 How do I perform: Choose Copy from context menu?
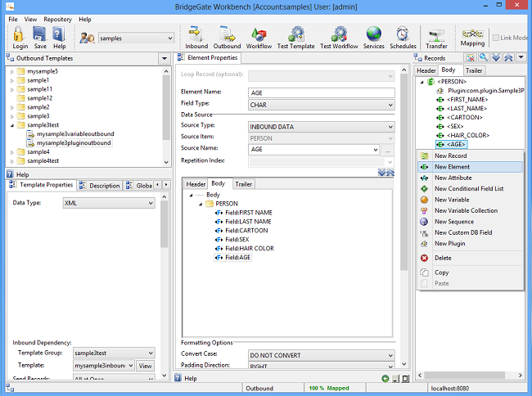coord(471,272)
